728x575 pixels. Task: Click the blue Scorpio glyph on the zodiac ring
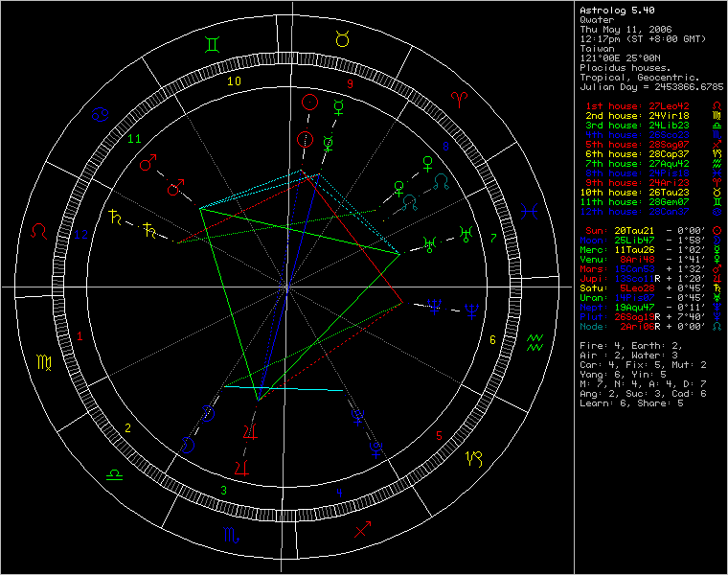click(x=231, y=535)
